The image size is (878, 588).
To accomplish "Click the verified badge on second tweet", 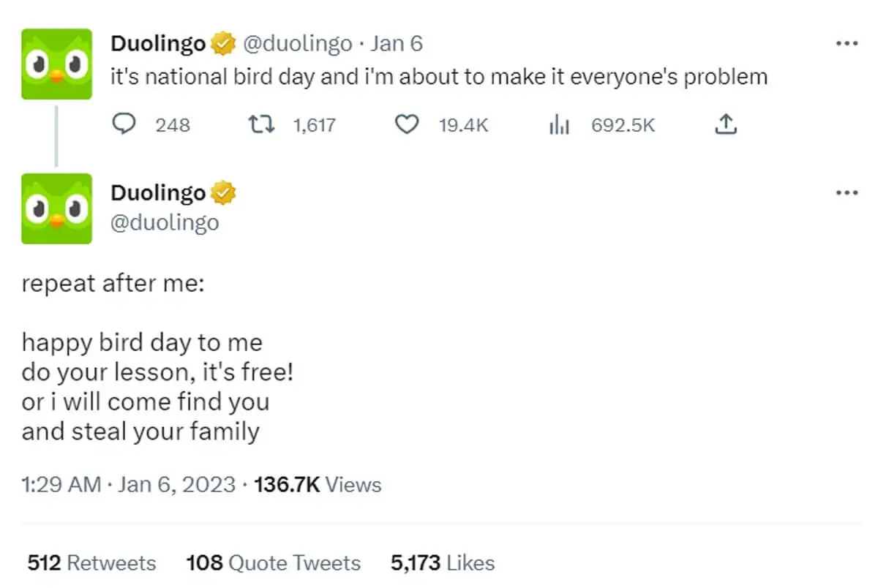I will coord(222,194).
